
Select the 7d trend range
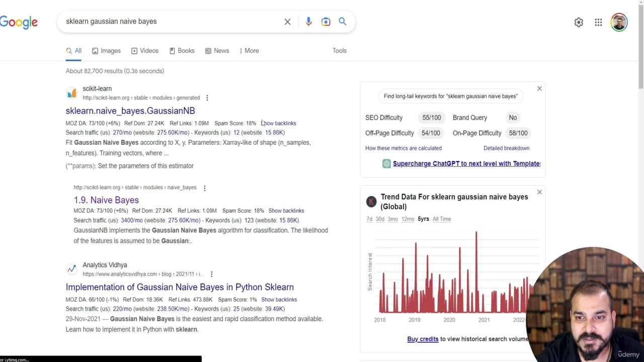click(369, 219)
